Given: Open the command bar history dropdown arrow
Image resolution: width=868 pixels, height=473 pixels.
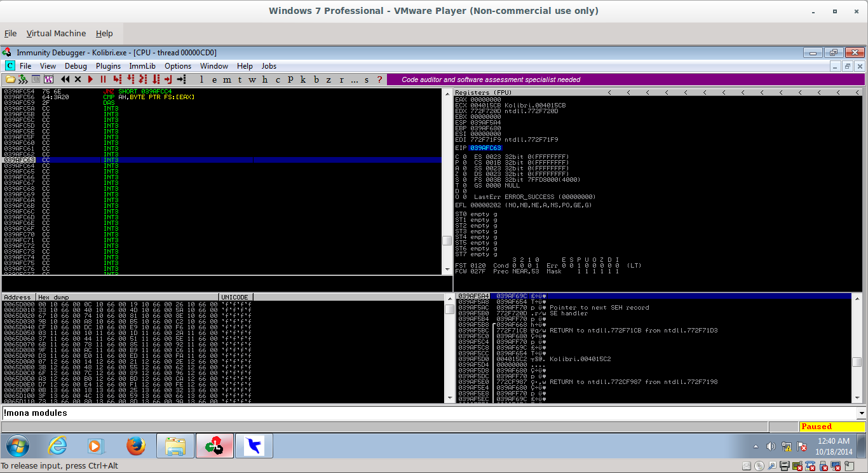Looking at the screenshot, I should click(x=861, y=413).
